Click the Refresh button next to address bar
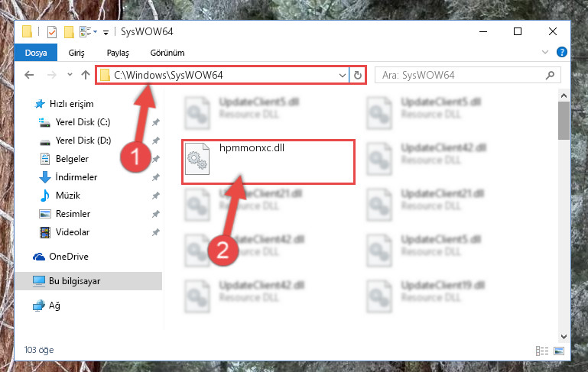This screenshot has height=372, width=588. point(358,76)
